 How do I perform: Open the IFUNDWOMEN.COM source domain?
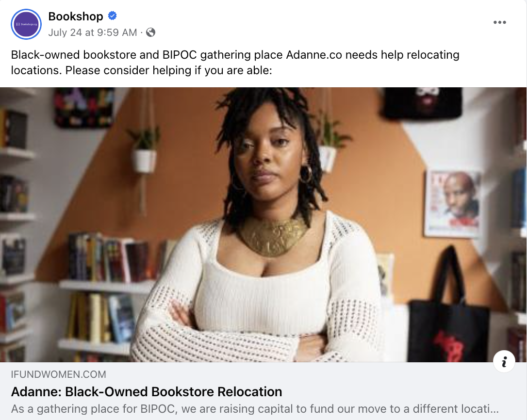click(59, 374)
